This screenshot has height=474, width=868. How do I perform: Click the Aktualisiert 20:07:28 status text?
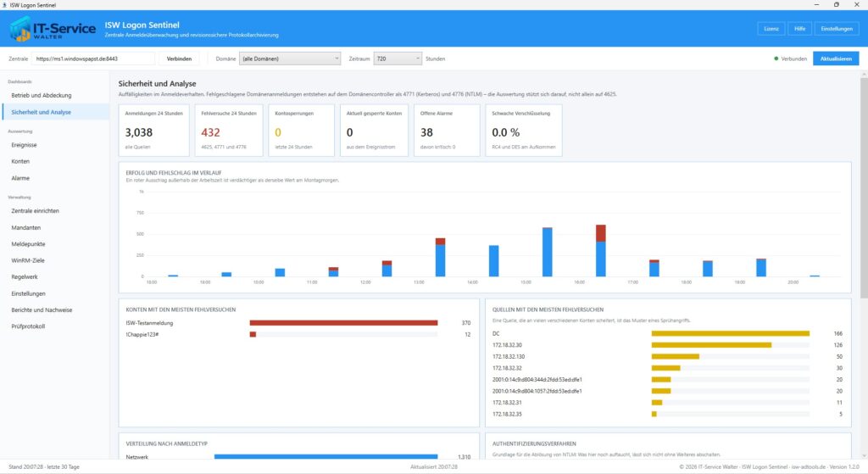pos(433,467)
